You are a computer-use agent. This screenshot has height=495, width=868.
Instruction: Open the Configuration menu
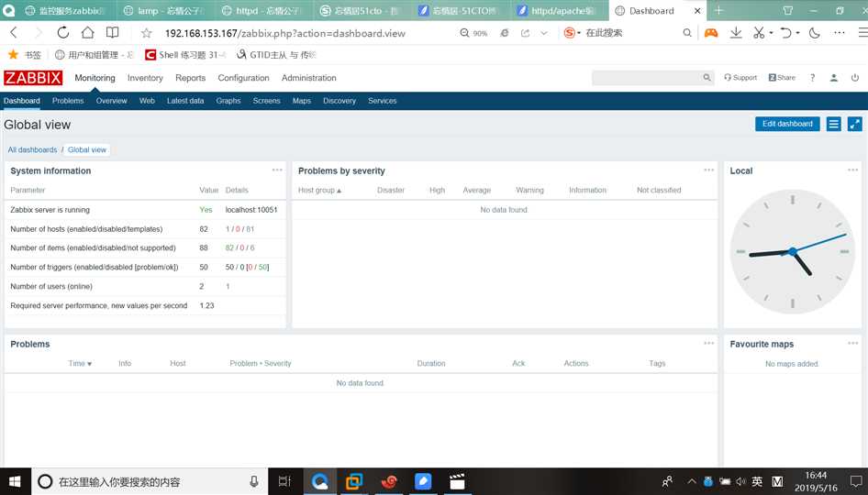[243, 78]
